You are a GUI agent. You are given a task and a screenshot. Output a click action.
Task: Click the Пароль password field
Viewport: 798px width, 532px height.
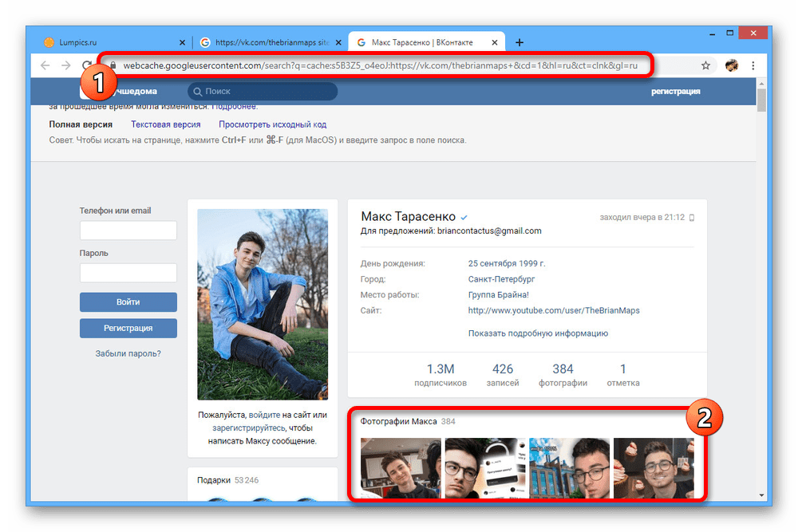[128, 273]
